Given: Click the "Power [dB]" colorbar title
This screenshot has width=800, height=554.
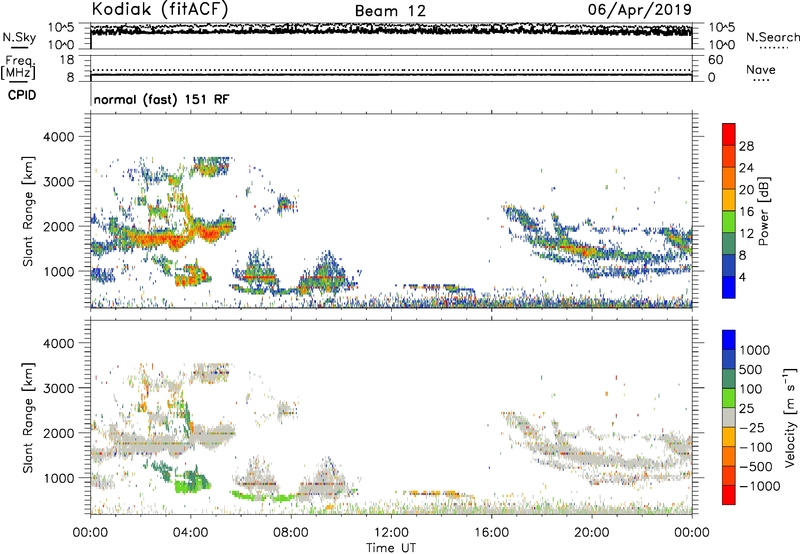Looking at the screenshot, I should 763,211.
